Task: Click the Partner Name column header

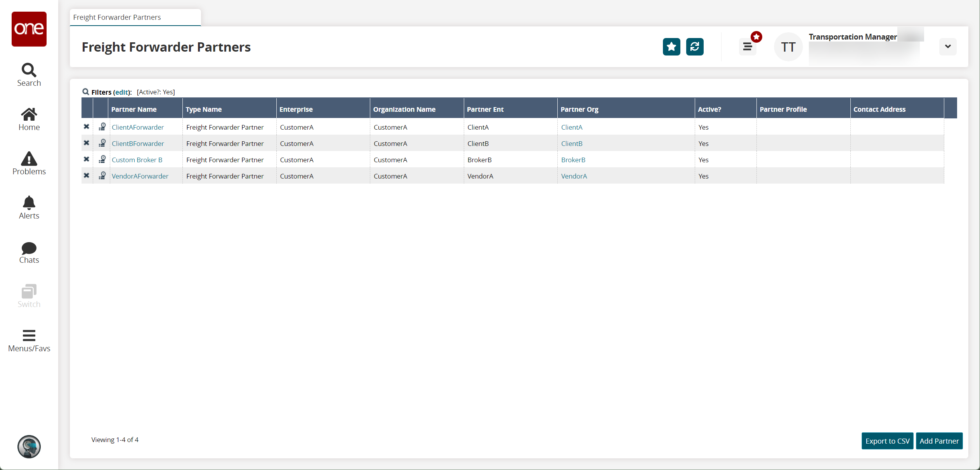Action: tap(134, 109)
